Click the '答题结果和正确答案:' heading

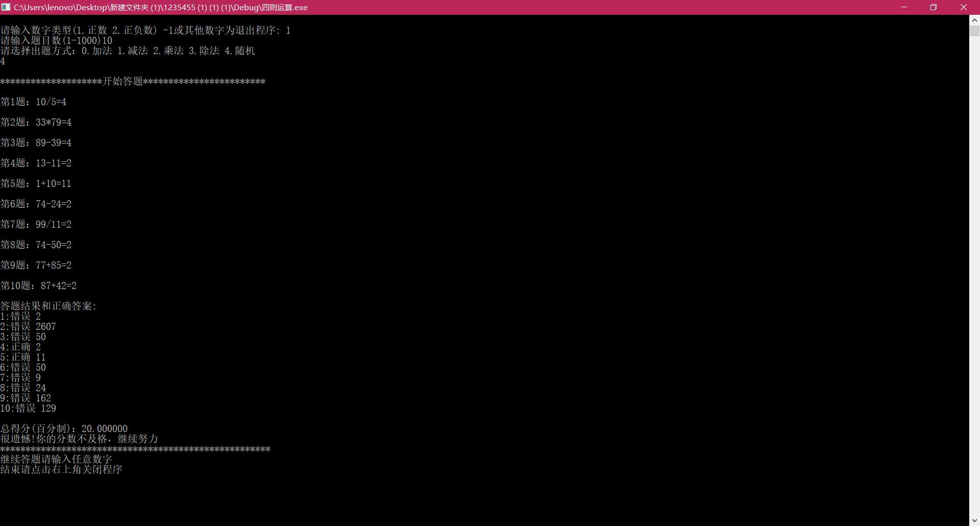[48, 306]
